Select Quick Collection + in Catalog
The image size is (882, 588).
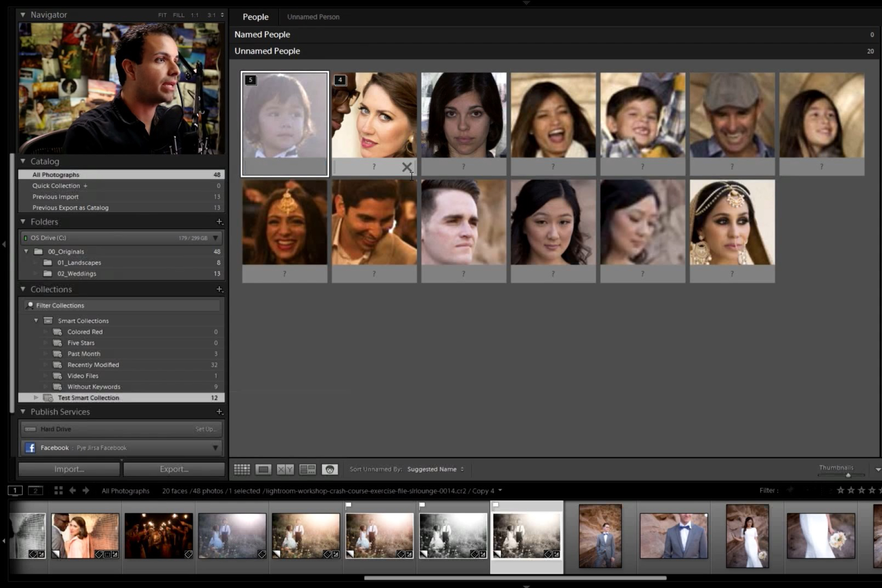point(121,186)
